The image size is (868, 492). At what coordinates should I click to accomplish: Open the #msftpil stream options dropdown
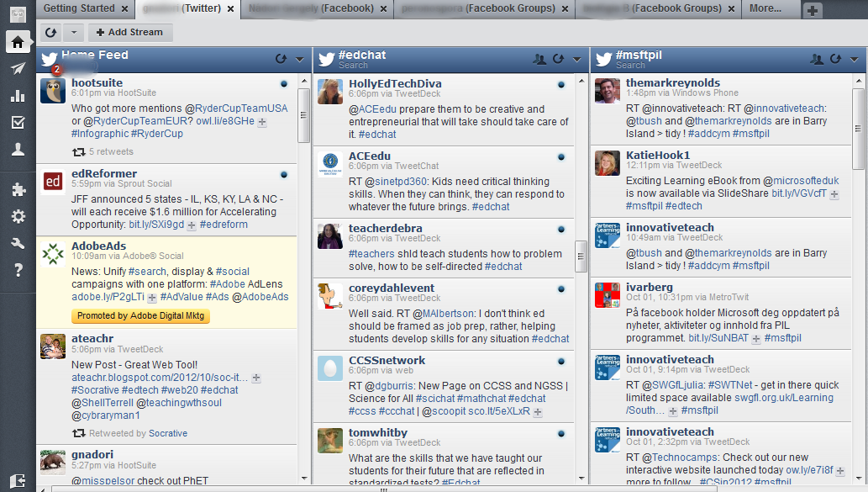[x=855, y=59]
